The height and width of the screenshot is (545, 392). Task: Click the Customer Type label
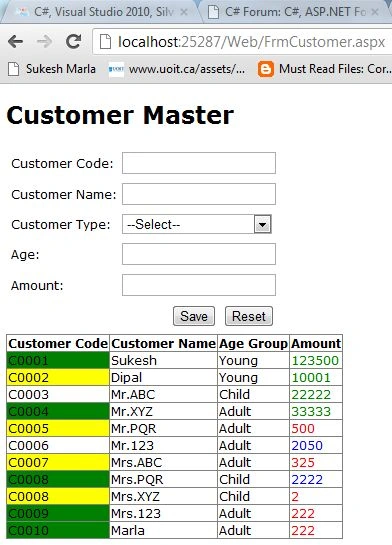point(61,225)
